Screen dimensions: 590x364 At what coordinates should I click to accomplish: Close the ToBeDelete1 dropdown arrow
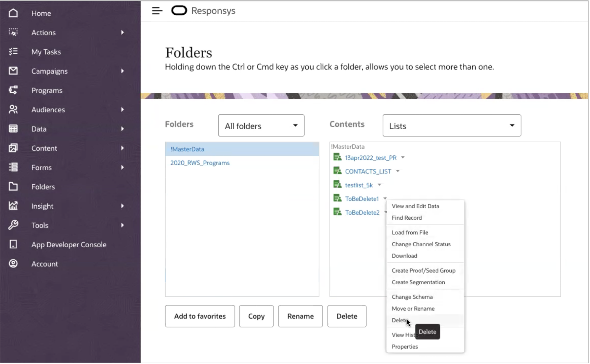(385, 198)
